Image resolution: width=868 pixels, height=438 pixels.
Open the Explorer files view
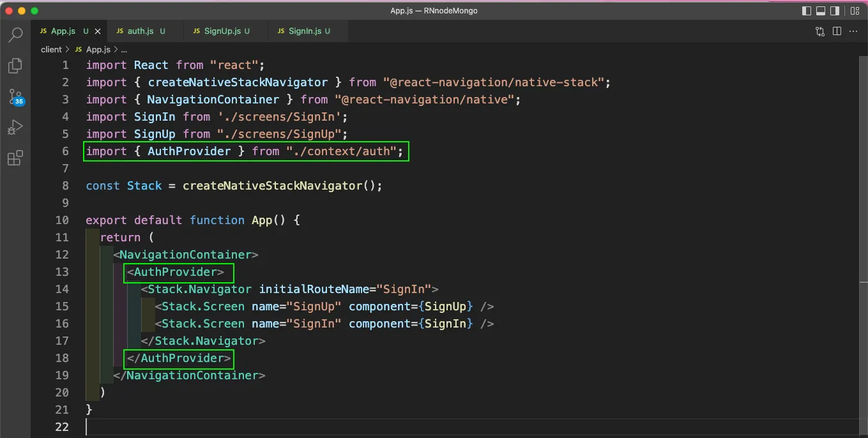[x=15, y=66]
